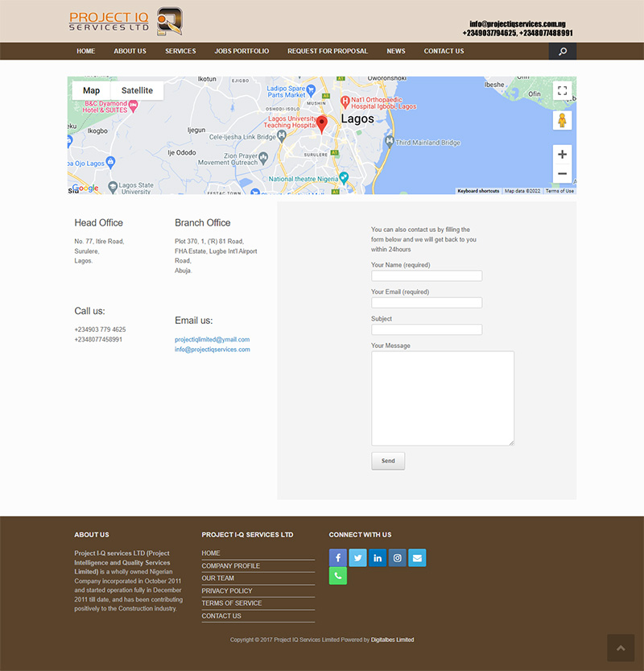Select B&C Dyamond Hotel map marker
Viewport: 644px width, 671px height.
coord(134,106)
